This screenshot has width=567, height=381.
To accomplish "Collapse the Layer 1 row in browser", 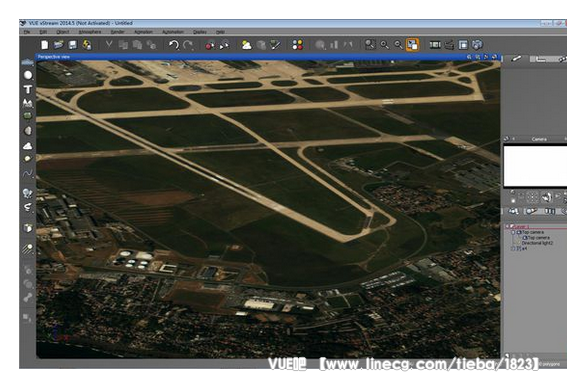I will (x=508, y=226).
